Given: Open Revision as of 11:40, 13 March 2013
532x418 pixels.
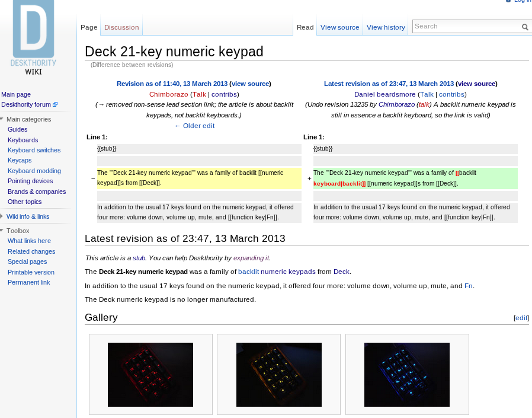Looking at the screenshot, I should [172, 84].
